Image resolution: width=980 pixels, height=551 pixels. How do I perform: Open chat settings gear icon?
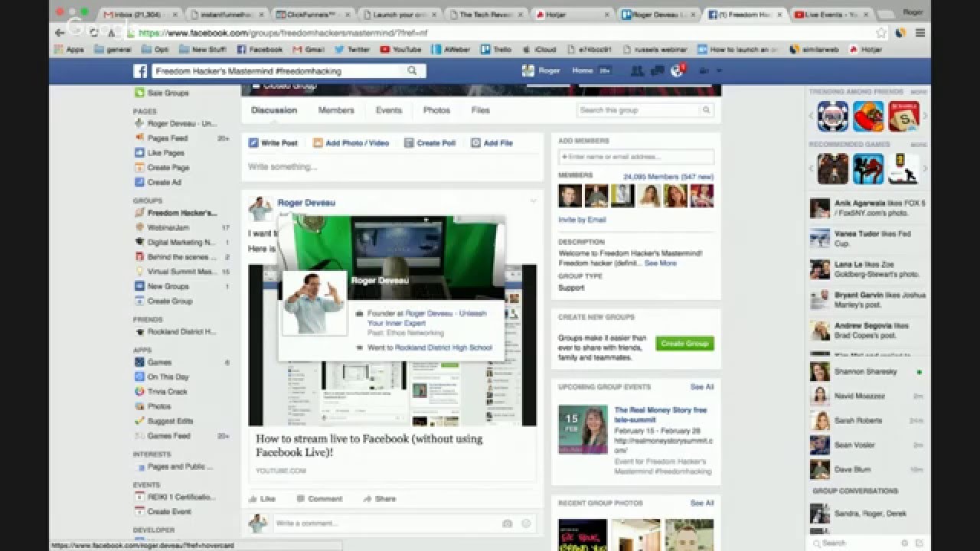(x=904, y=543)
